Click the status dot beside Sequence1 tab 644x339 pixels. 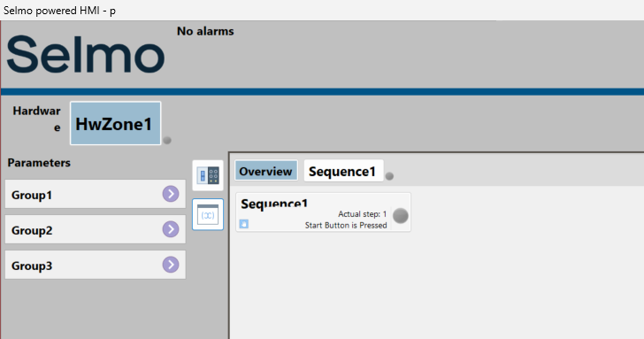389,176
